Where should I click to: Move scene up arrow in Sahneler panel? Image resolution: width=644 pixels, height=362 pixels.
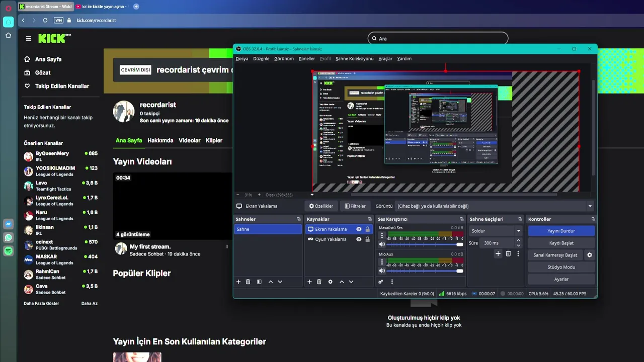[x=271, y=282]
